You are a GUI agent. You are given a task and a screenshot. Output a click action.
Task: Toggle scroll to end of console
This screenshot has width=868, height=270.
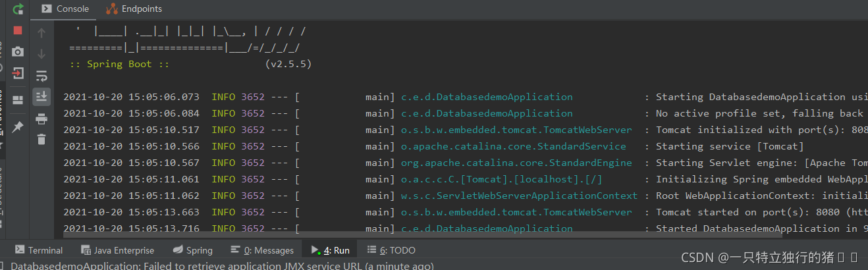[41, 96]
